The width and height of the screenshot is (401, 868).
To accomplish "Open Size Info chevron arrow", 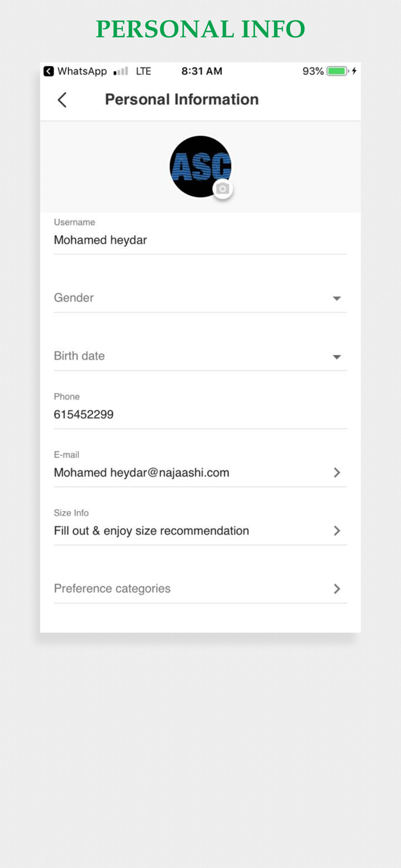I will pyautogui.click(x=337, y=531).
